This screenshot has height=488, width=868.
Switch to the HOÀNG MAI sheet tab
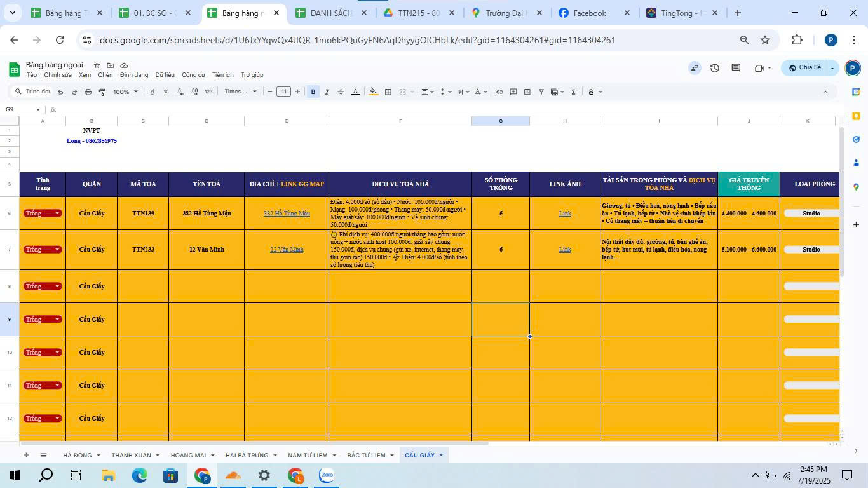(x=188, y=455)
